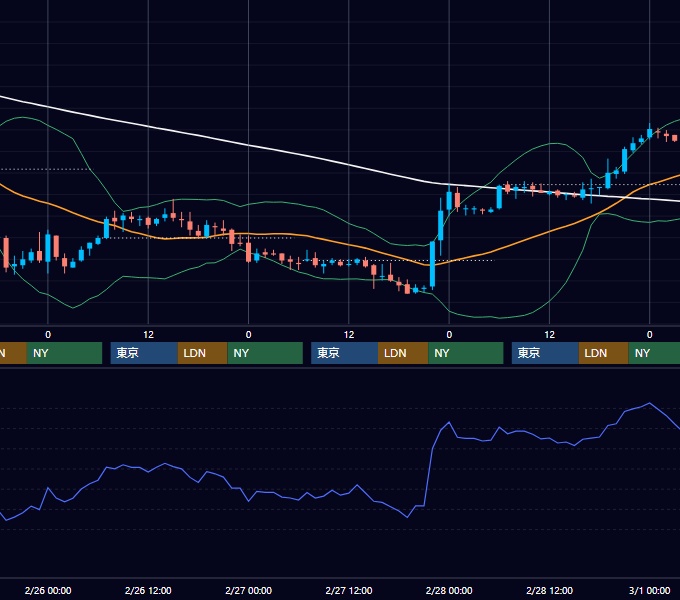680x600 pixels.
Task: Click hour label 0 above 2/27 00:00
Action: coord(248,335)
